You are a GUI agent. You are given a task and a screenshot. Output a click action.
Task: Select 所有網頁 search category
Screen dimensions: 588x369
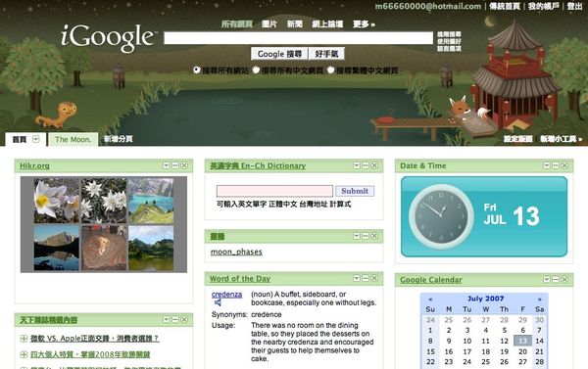tap(237, 24)
